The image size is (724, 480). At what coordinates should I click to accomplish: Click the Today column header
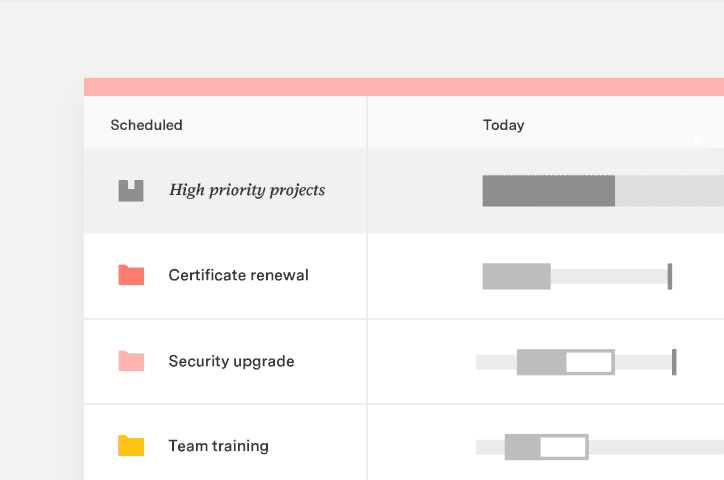(x=503, y=125)
